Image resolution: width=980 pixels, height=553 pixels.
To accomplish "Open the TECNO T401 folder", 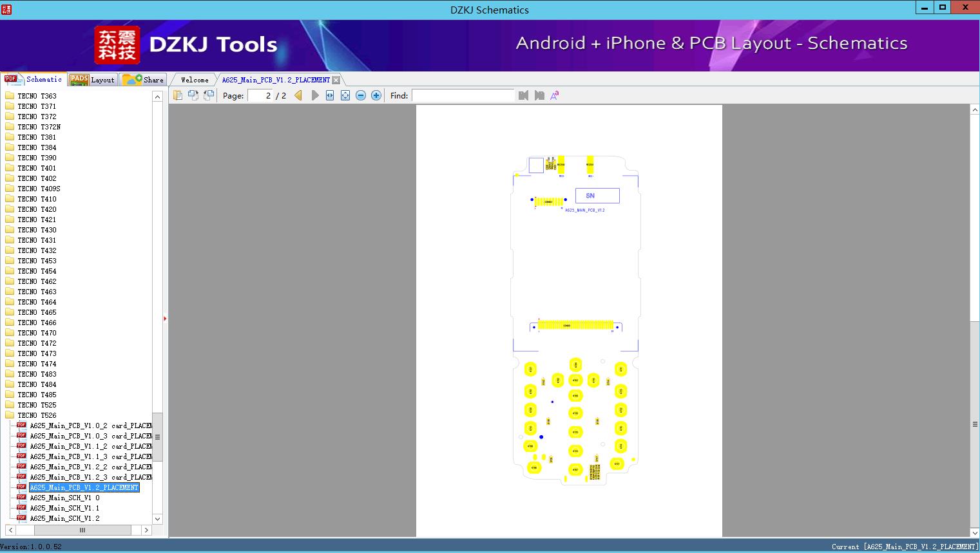I will pos(37,168).
